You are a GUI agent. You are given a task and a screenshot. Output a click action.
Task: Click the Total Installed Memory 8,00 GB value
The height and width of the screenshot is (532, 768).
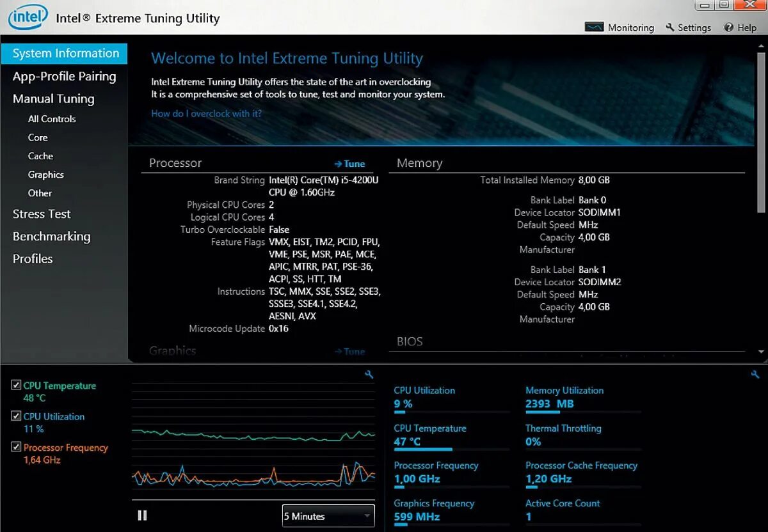pyautogui.click(x=594, y=180)
